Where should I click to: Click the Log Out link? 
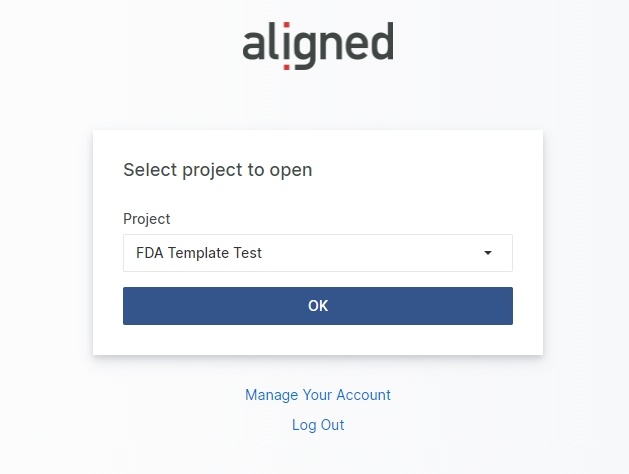317,425
